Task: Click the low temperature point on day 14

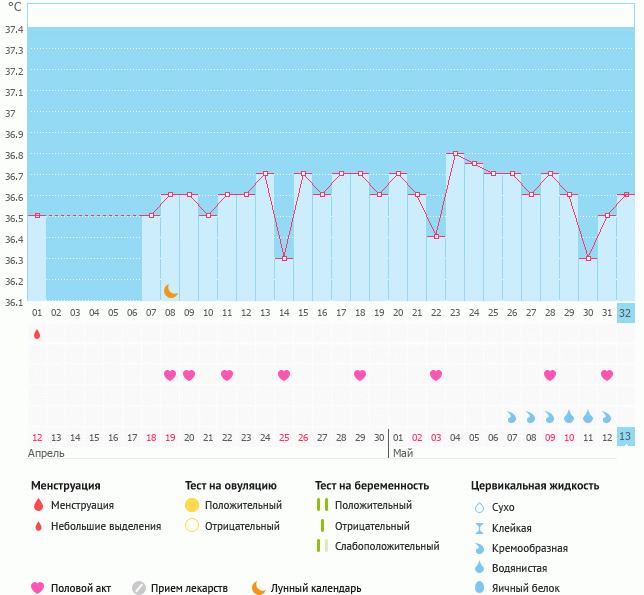Action: coord(284,258)
